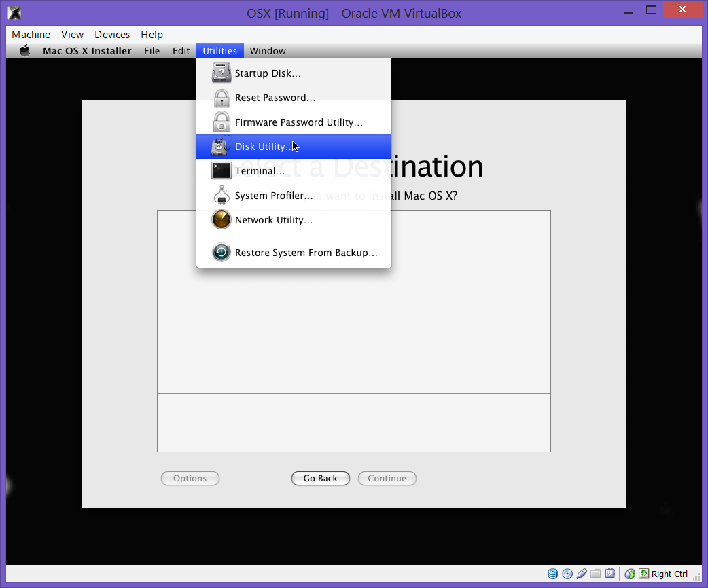
Task: Open the Utilities menu
Action: click(220, 50)
